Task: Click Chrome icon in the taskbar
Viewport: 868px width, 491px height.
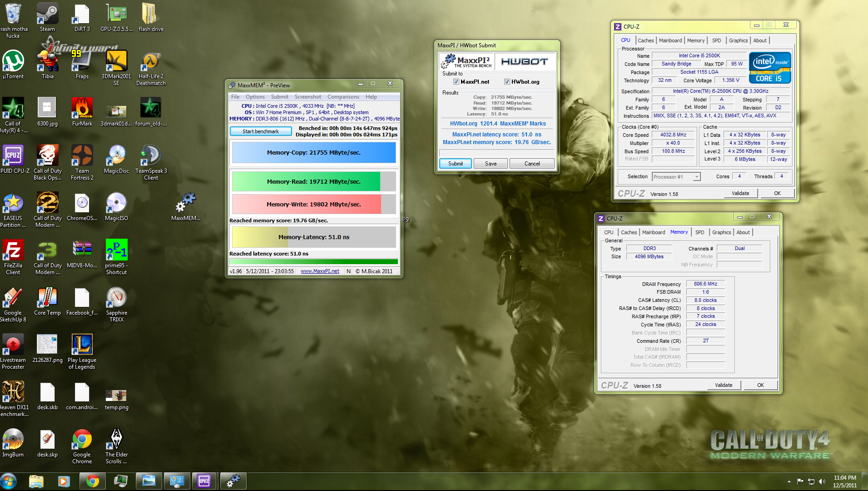Action: point(93,481)
